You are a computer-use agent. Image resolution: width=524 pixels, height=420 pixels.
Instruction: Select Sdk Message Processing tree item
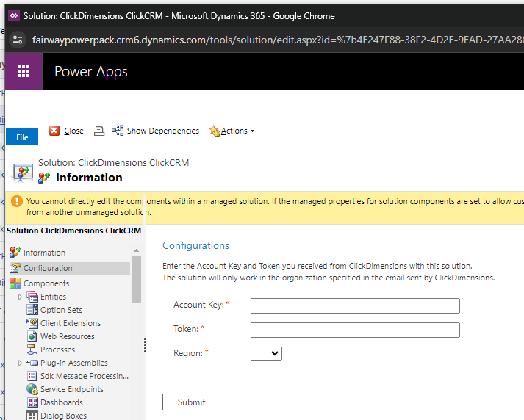click(x=85, y=376)
